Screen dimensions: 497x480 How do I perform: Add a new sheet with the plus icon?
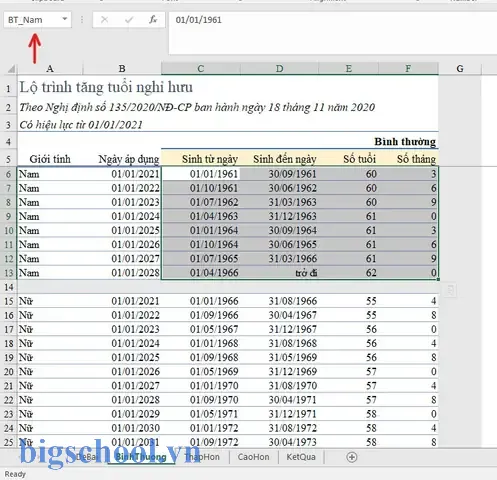352,457
